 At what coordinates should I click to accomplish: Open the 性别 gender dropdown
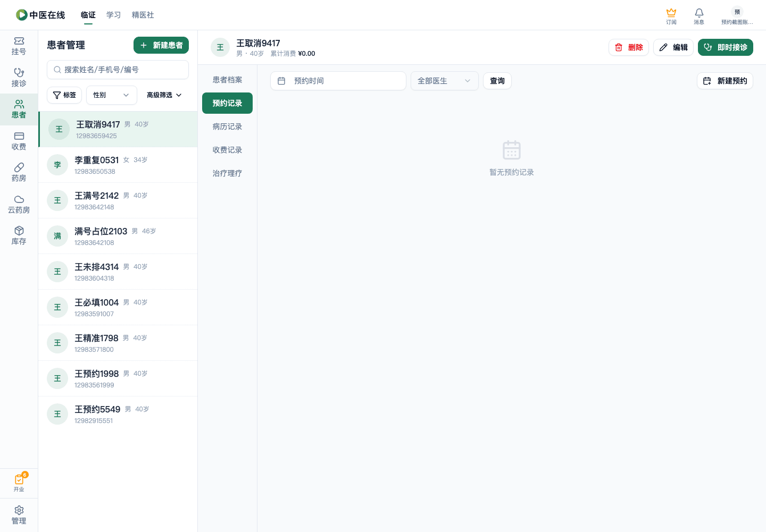112,95
